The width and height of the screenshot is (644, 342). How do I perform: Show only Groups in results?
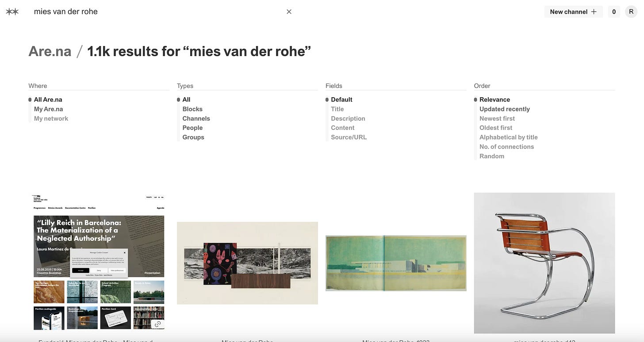pyautogui.click(x=193, y=137)
